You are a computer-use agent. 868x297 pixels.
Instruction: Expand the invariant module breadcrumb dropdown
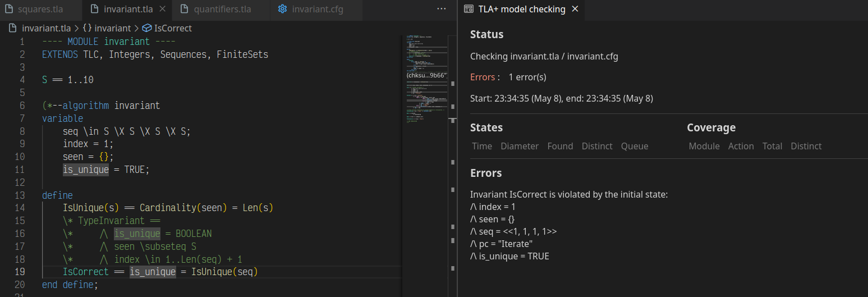[x=112, y=28]
